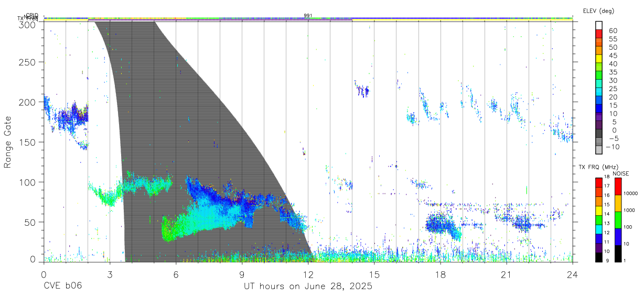
Task: Click the '12' UT hour tick label
Action: click(x=308, y=274)
